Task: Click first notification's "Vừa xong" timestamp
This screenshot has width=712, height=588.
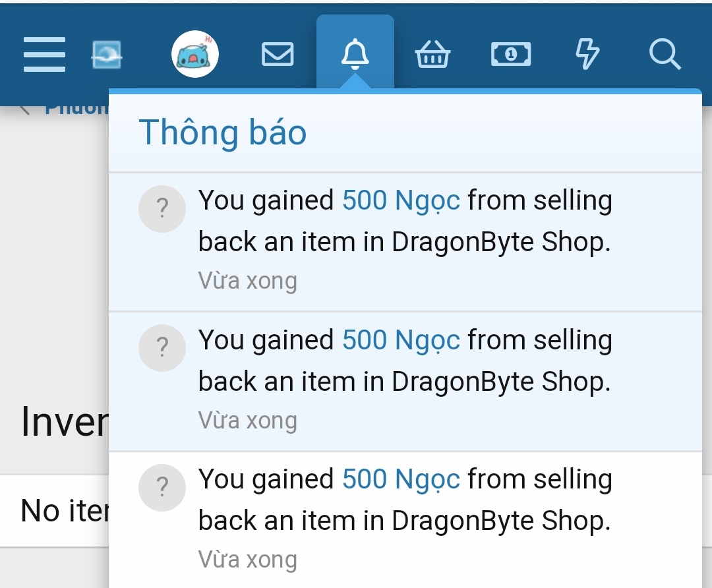Action: (x=248, y=281)
